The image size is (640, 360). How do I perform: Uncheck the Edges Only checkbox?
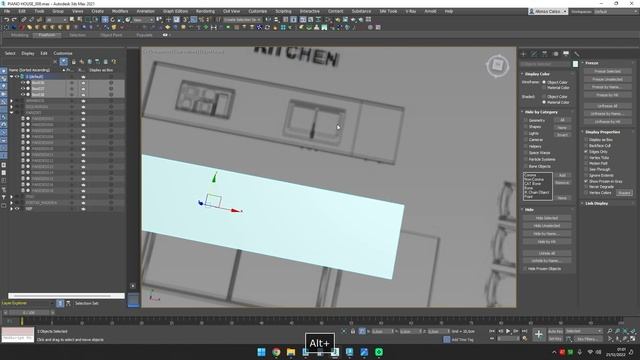586,151
